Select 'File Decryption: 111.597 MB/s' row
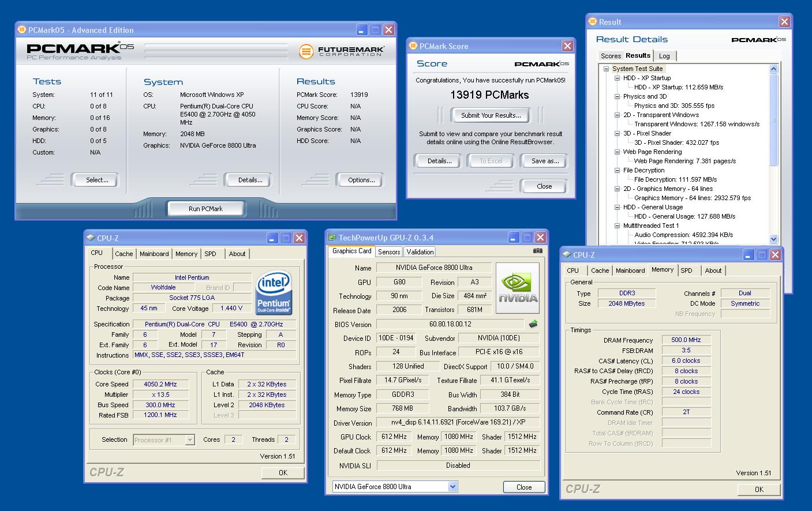Image resolution: width=812 pixels, height=511 pixels. coord(676,179)
